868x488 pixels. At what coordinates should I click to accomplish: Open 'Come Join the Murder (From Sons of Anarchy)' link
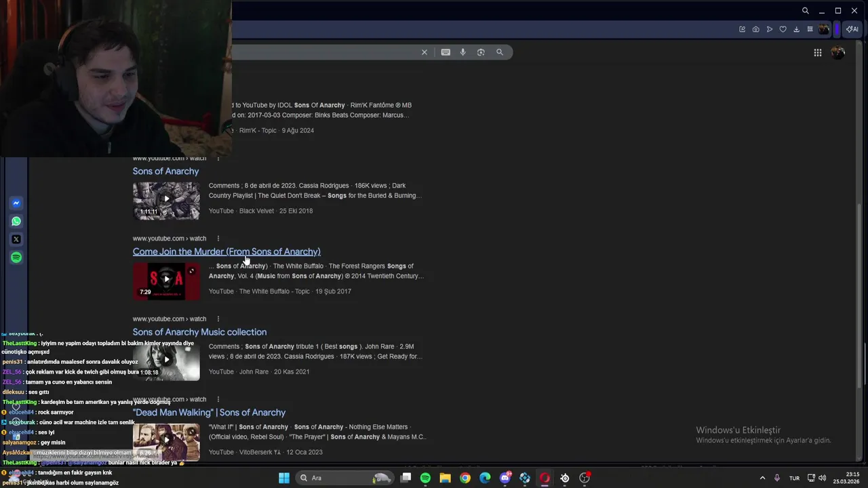(226, 251)
